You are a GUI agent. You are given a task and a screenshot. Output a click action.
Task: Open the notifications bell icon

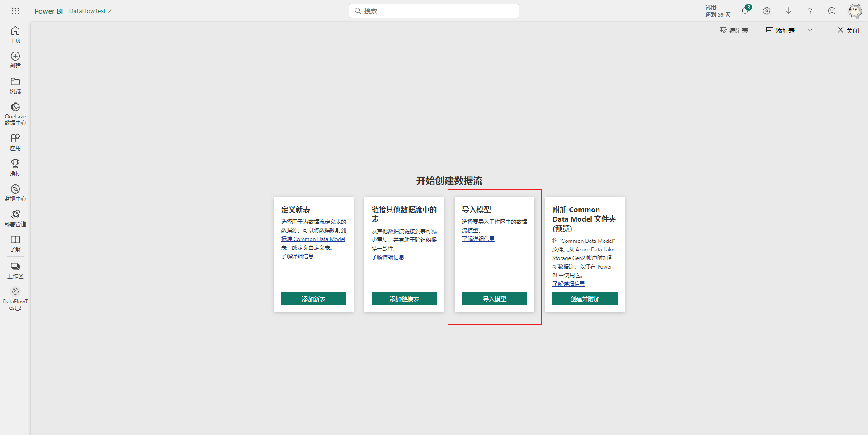(745, 11)
